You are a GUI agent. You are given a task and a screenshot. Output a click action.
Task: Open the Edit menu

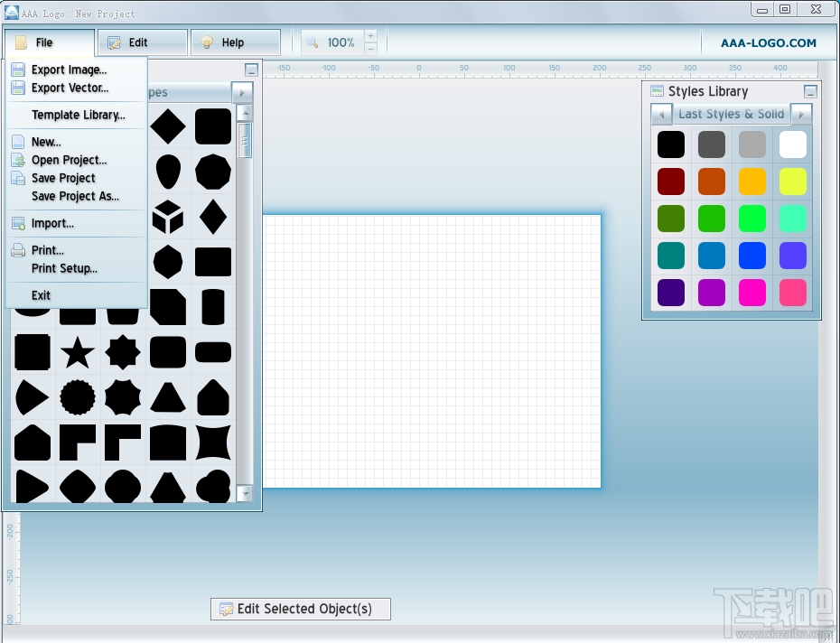(143, 42)
